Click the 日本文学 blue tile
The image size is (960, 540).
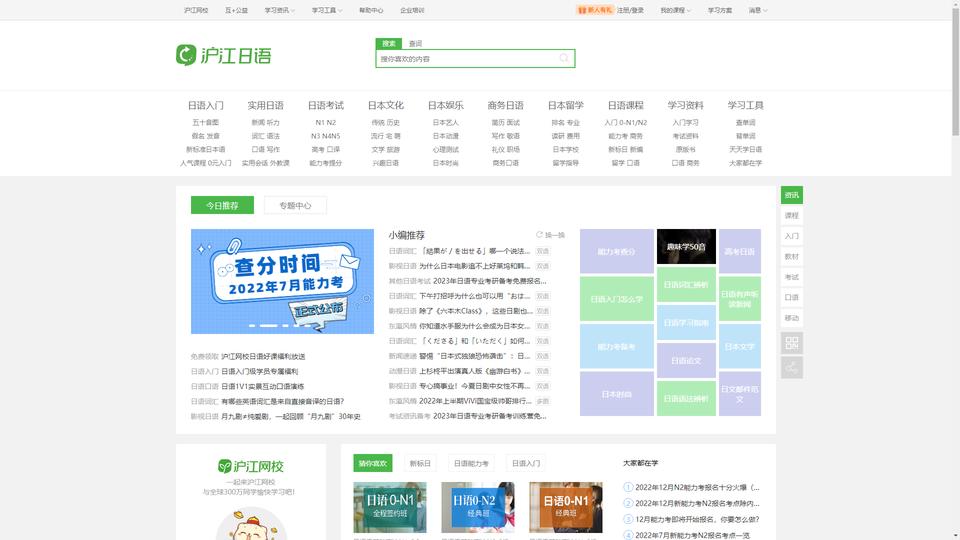point(740,347)
